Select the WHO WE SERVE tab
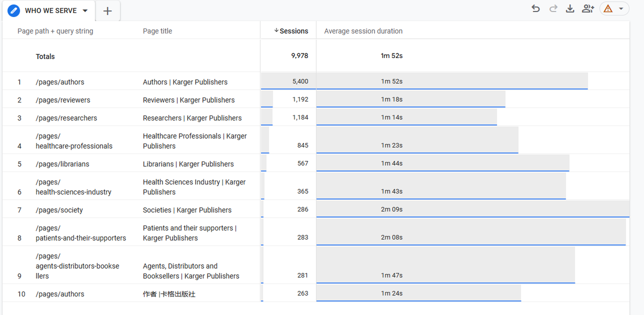Viewport: 644px width, 315px height. 48,10
